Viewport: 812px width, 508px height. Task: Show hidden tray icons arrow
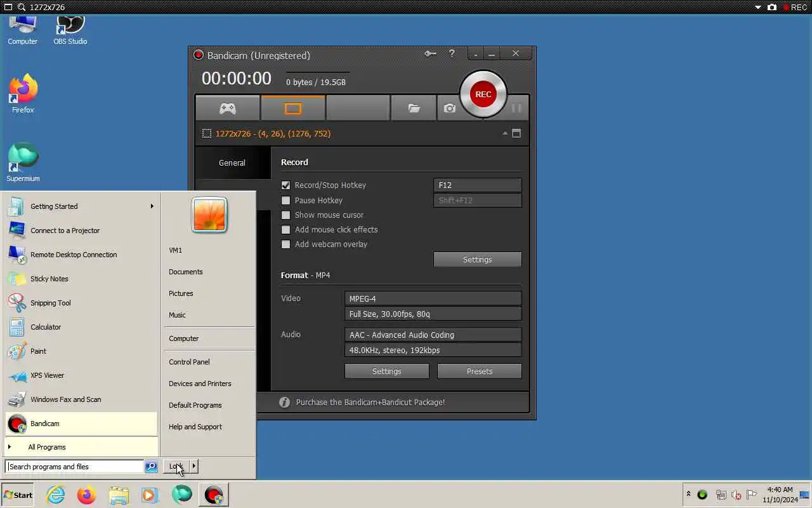pyautogui.click(x=688, y=494)
